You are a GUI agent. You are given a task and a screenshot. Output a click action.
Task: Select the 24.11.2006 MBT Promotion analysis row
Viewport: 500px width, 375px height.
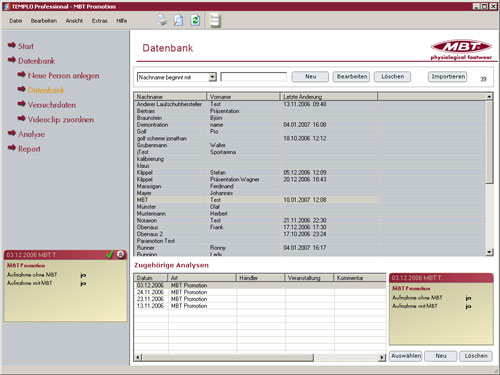(260, 292)
